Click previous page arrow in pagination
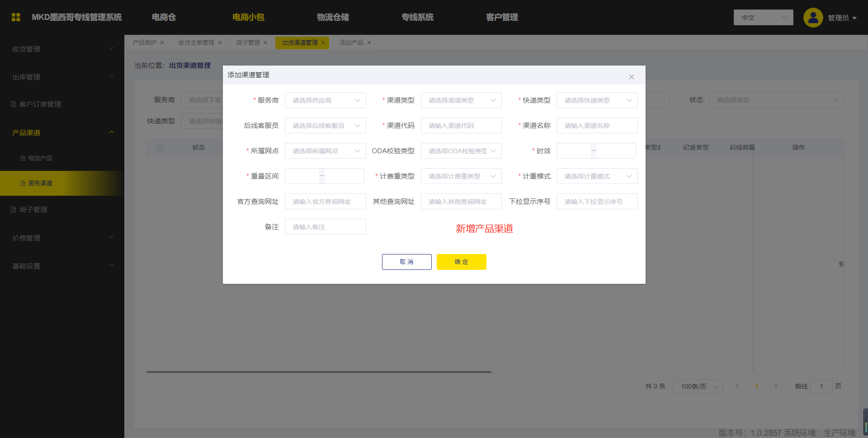The width and height of the screenshot is (868, 438). (x=737, y=386)
